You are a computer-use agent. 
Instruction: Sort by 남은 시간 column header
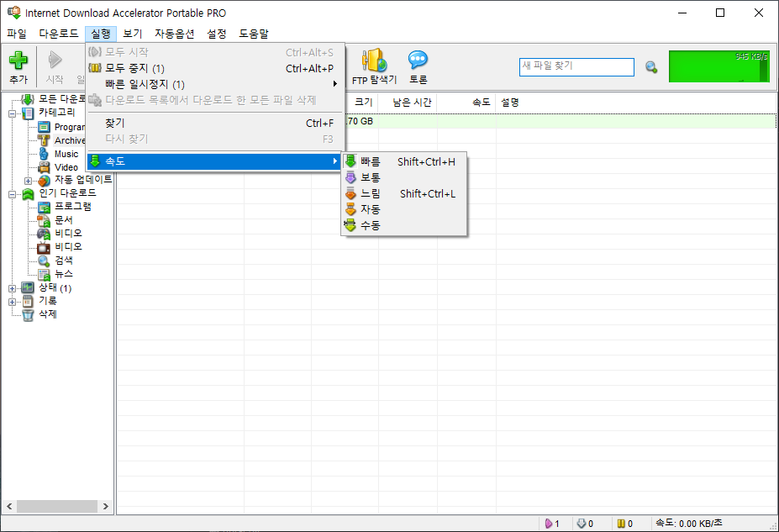[408, 103]
